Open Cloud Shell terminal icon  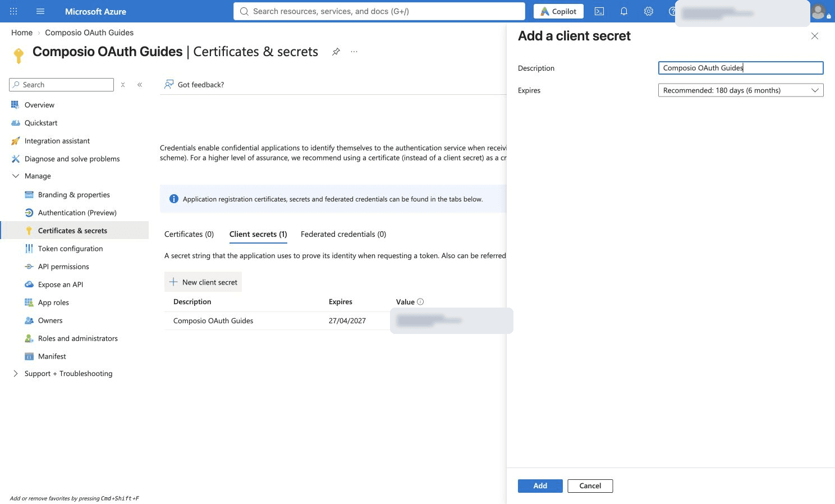[599, 11]
